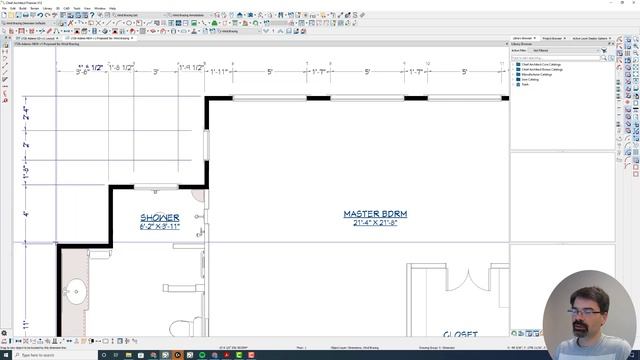The image size is (640, 360).
Task: Click the Up One Floor arrow
Action: pos(280,31)
